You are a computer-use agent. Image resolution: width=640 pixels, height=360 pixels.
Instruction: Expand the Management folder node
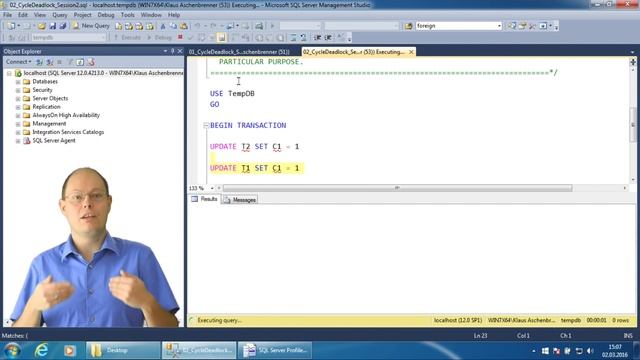(18, 124)
